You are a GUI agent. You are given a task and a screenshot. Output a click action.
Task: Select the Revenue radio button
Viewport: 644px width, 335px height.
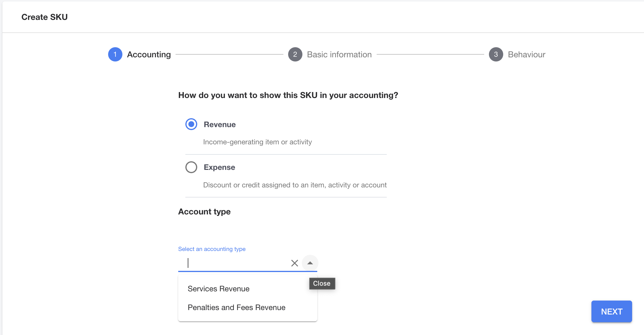pos(191,124)
